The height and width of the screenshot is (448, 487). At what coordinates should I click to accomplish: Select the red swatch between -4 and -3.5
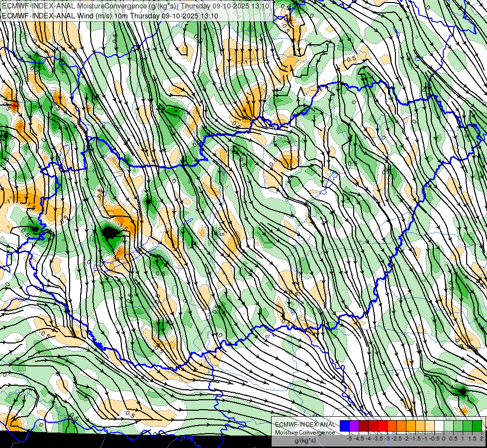[373, 426]
